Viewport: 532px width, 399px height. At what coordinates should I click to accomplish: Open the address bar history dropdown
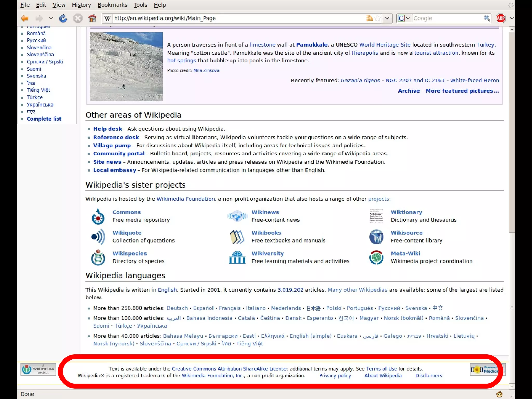click(x=387, y=18)
